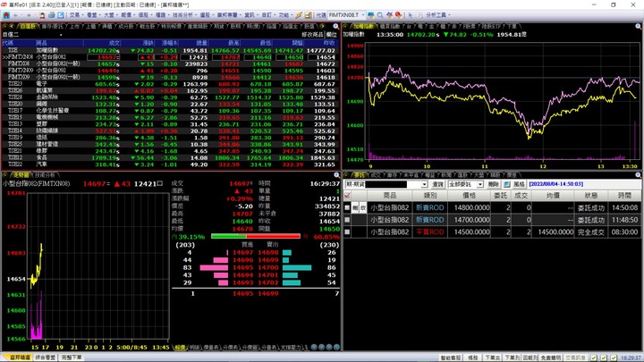Click the magnifier icon of the watchlist panel
The width and height of the screenshot is (644, 362).
pyautogui.click(x=336, y=27)
